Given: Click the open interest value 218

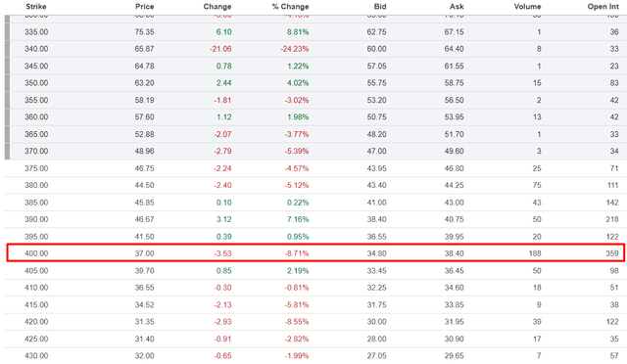Looking at the screenshot, I should (612, 219).
